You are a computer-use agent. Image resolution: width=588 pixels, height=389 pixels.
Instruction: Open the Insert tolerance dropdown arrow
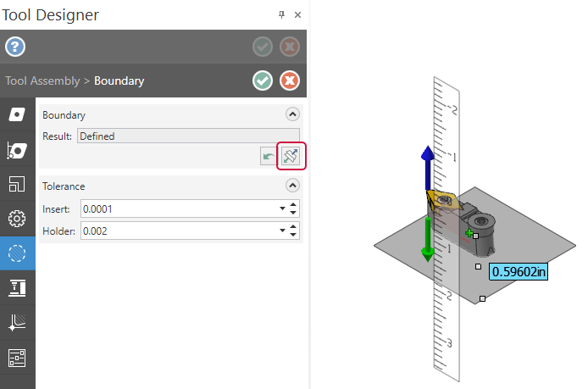[x=282, y=208]
